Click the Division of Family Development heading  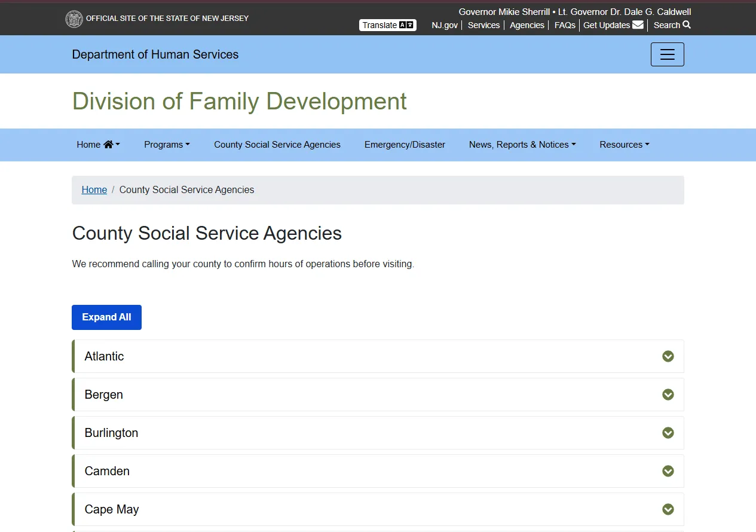(240, 101)
